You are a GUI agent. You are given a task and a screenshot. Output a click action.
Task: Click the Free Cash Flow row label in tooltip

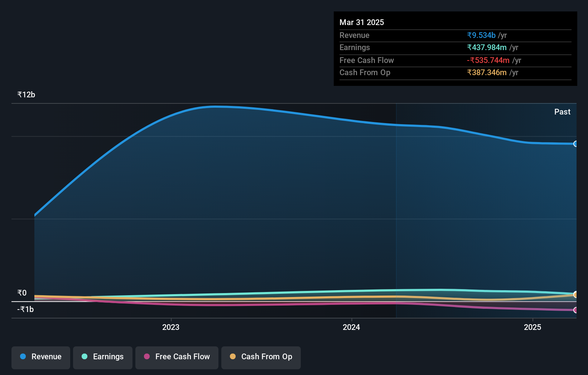[x=366, y=60]
